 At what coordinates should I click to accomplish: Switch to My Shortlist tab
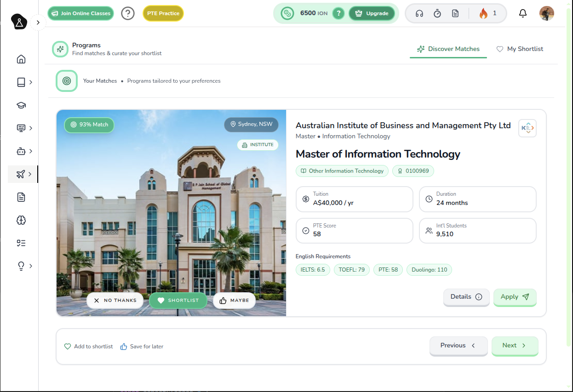520,49
